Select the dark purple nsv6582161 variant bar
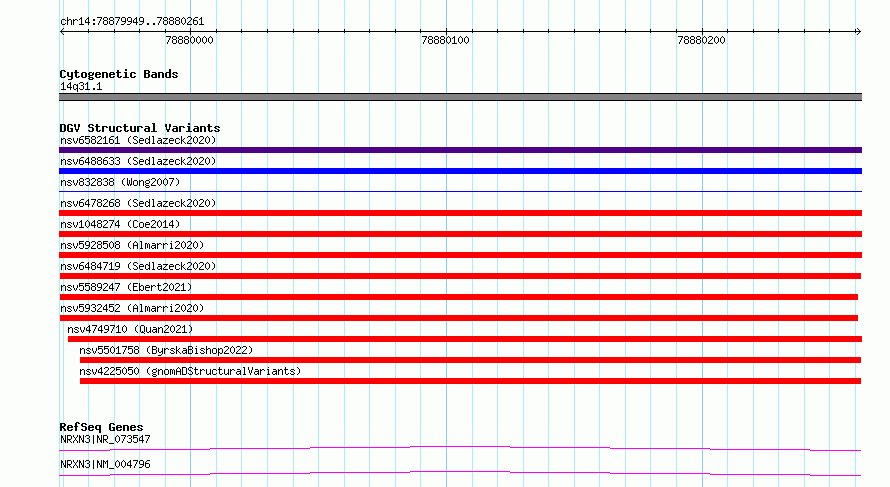This screenshot has width=890, height=487. (x=460, y=150)
